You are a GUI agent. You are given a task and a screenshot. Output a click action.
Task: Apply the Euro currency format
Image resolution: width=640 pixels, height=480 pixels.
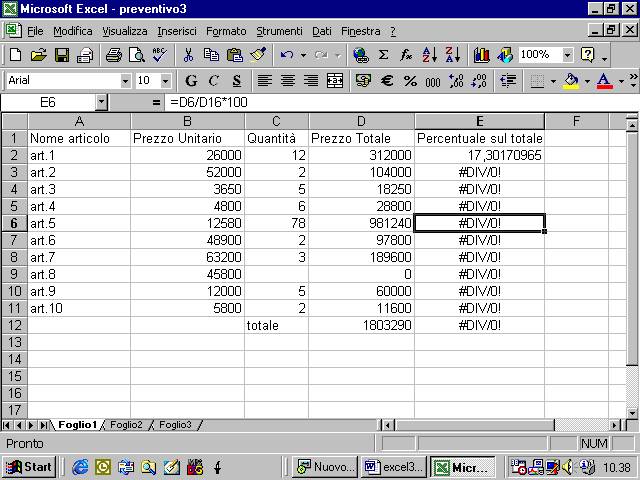coord(386,80)
